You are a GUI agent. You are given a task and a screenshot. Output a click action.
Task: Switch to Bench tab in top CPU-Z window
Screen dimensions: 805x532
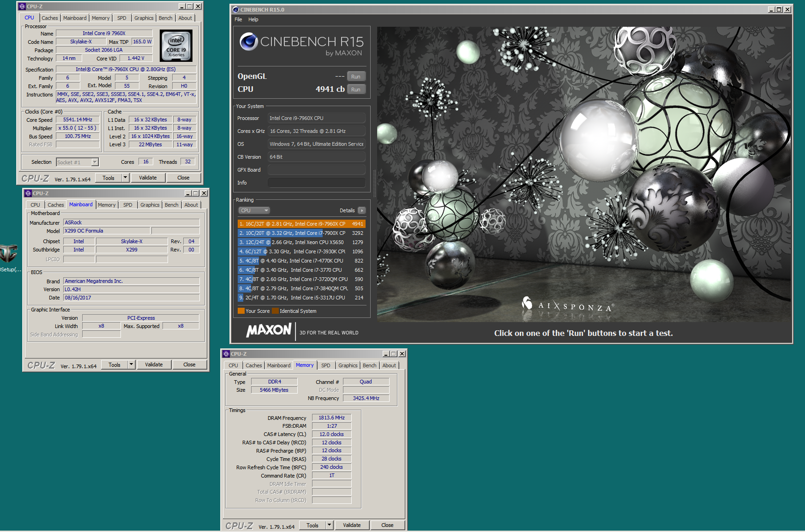tap(166, 18)
